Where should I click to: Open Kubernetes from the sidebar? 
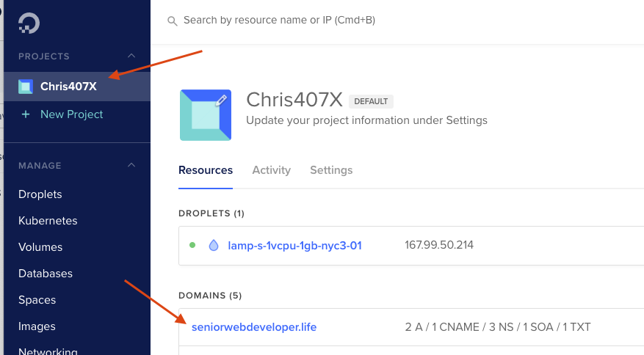click(x=48, y=220)
